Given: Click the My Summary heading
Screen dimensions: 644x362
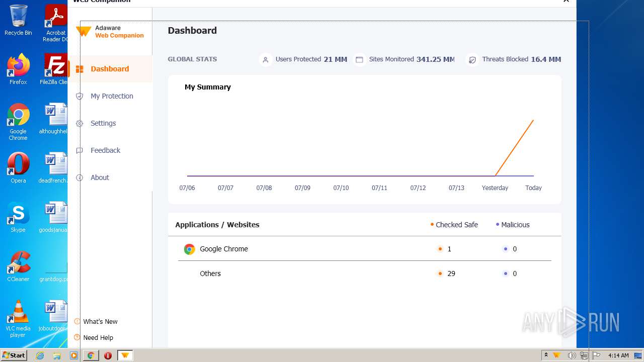Looking at the screenshot, I should pos(208,87).
